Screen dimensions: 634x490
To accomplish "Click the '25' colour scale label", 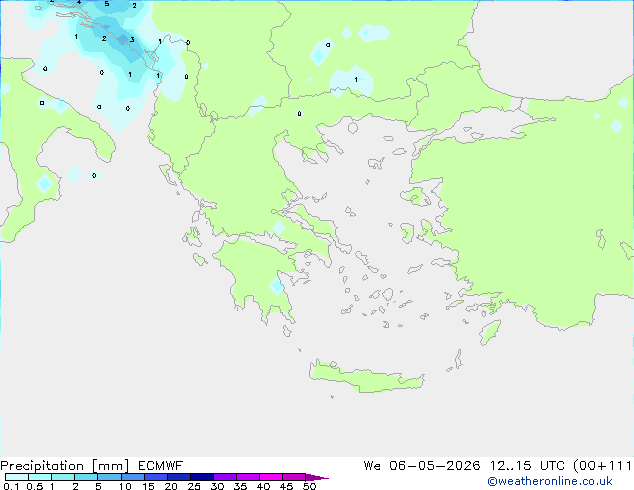I will tap(194, 486).
